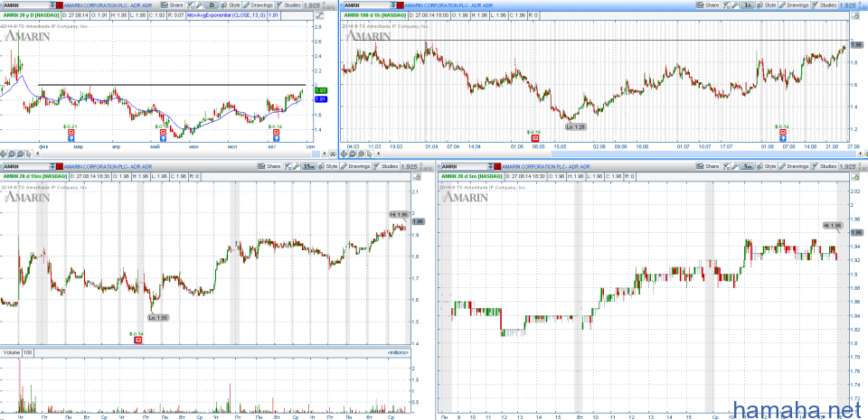
Task: Select pan tool under the daily chart
Action: point(4,154)
